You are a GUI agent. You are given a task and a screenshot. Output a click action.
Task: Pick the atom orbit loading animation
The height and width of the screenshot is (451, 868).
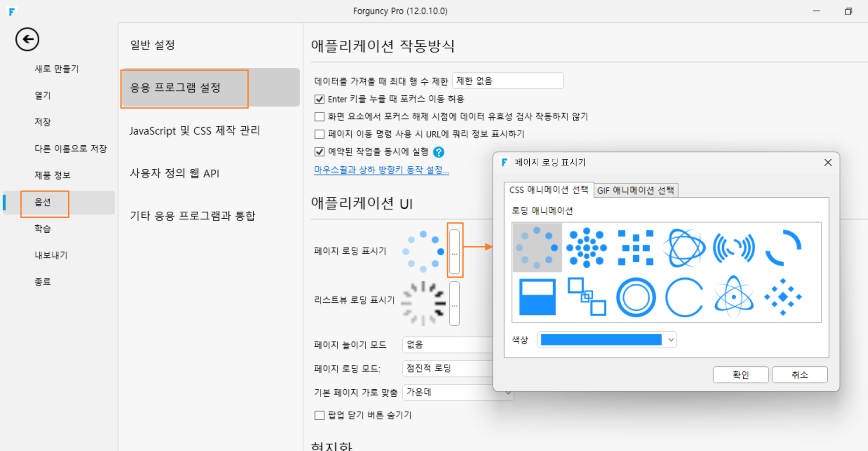(x=734, y=297)
